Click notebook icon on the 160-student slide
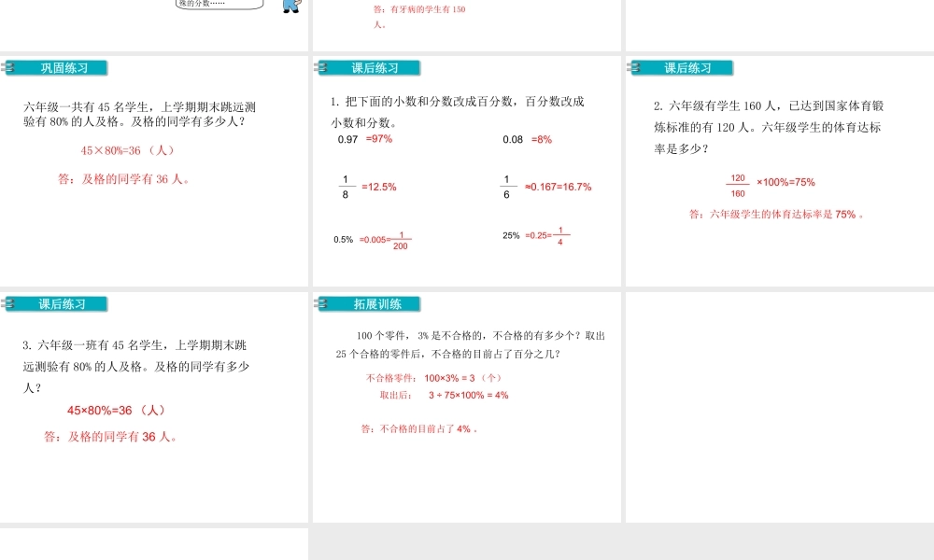Viewport: 934px width, 560px height. 636,68
